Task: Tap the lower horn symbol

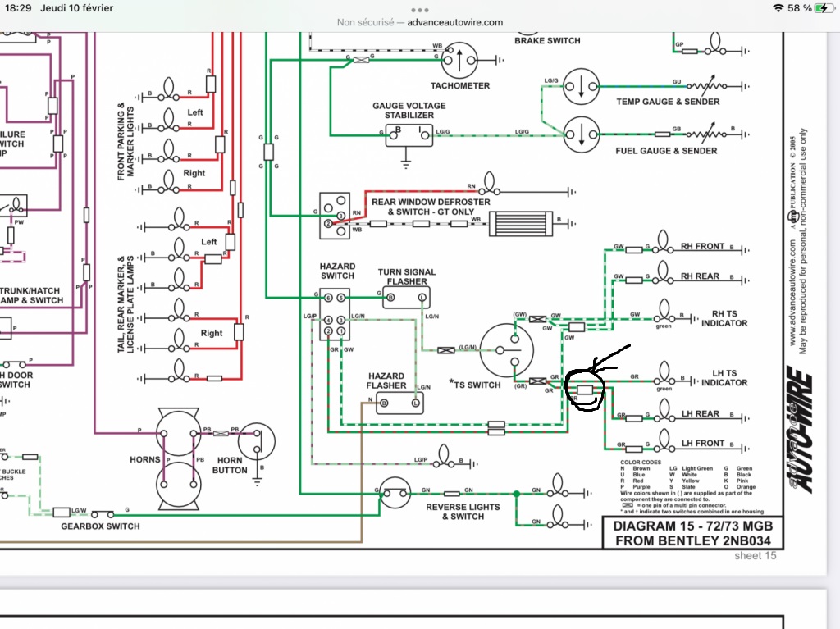Action: (178, 485)
